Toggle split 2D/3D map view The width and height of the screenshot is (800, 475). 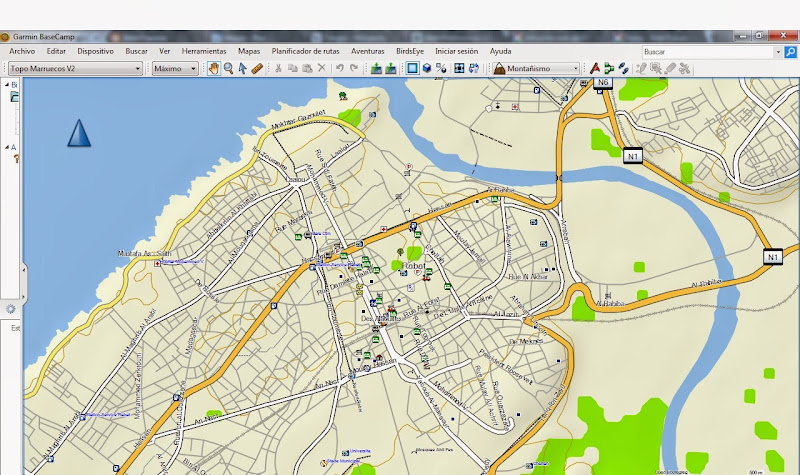[x=441, y=68]
